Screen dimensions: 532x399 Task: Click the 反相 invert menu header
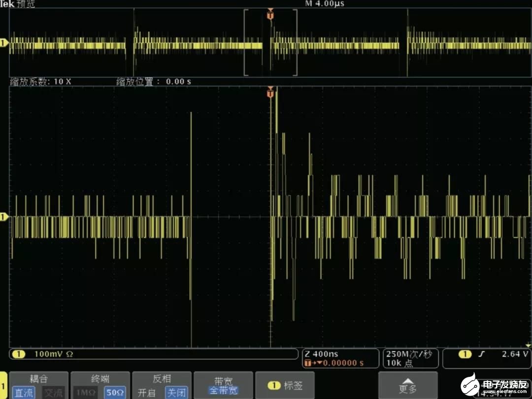pos(162,379)
